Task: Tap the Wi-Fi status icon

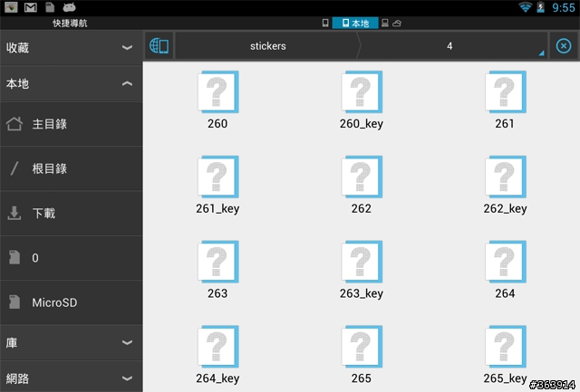Action: click(526, 7)
